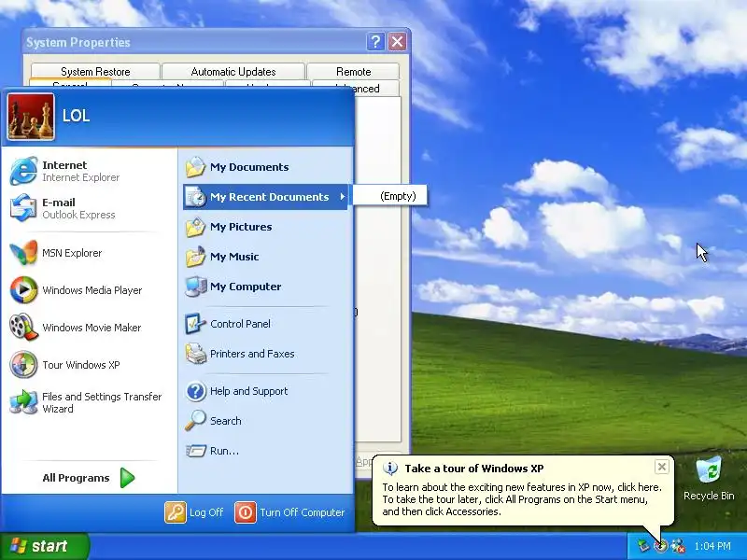Click the All Programs label
This screenshot has height=560, width=747.
pos(76,478)
